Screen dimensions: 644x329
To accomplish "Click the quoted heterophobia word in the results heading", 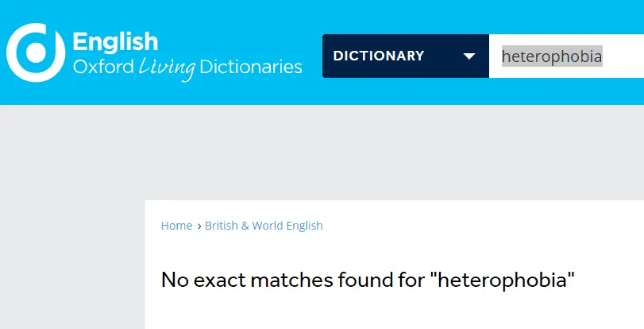I will (507, 280).
